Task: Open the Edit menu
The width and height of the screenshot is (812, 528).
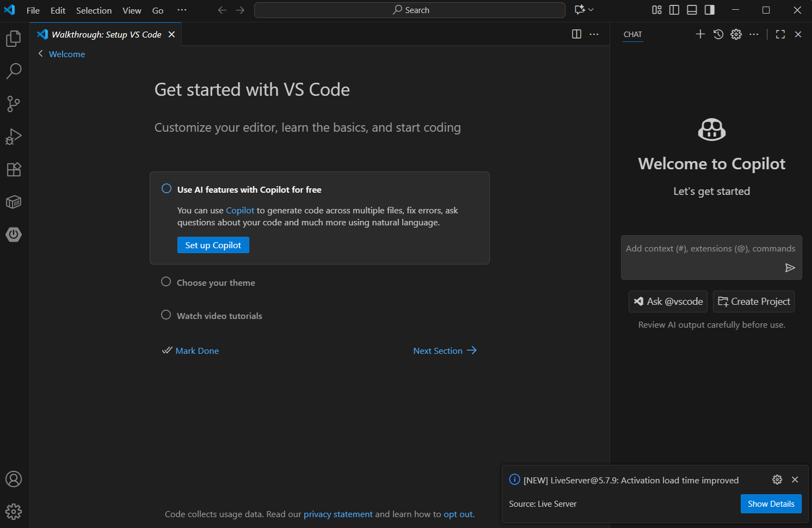Action: coord(58,10)
